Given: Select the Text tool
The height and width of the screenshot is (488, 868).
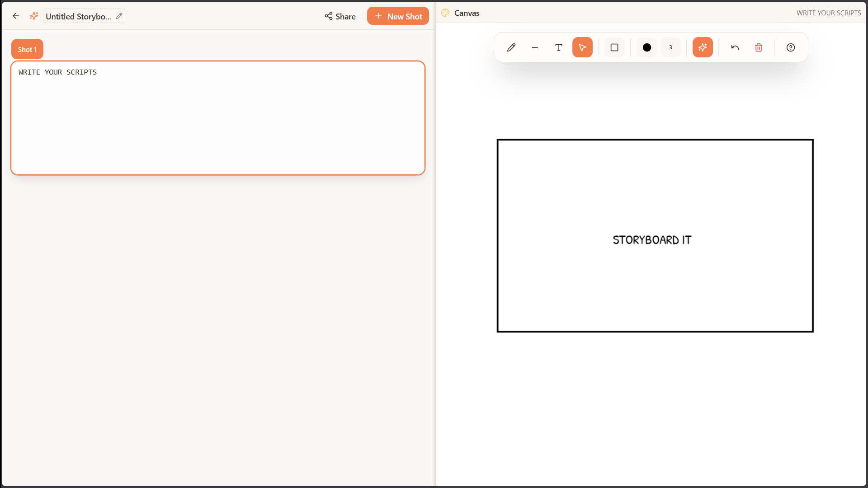Looking at the screenshot, I should point(559,47).
